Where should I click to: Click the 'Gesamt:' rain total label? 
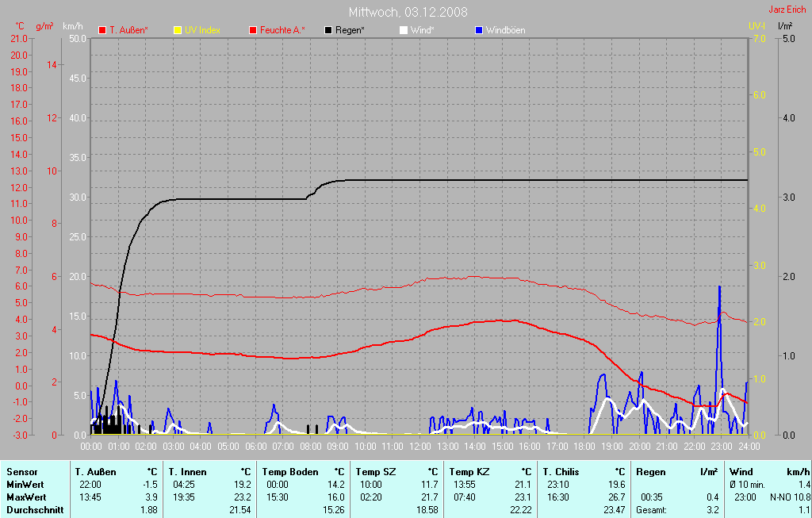tap(652, 510)
